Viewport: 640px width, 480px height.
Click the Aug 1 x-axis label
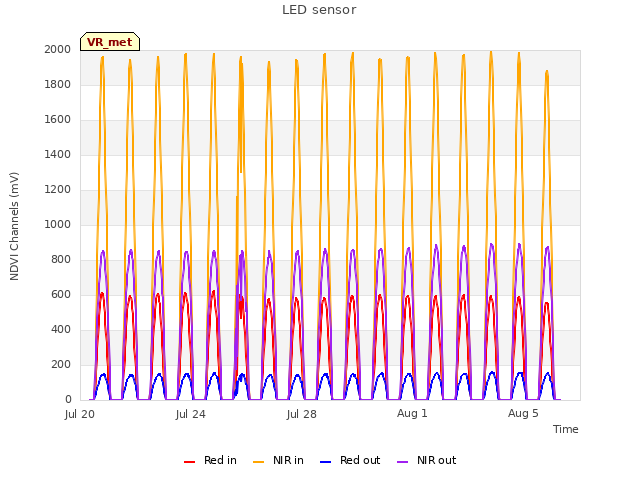[x=412, y=413]
